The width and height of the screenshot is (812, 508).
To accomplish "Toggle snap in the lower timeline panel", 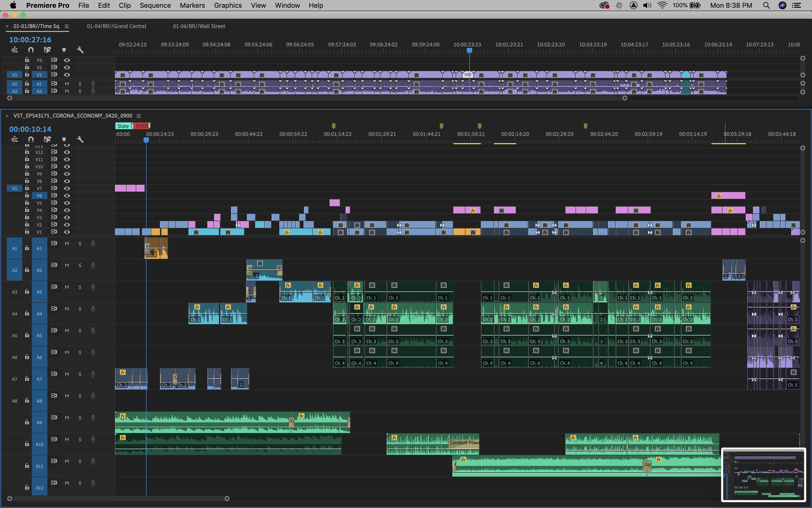I will (31, 139).
